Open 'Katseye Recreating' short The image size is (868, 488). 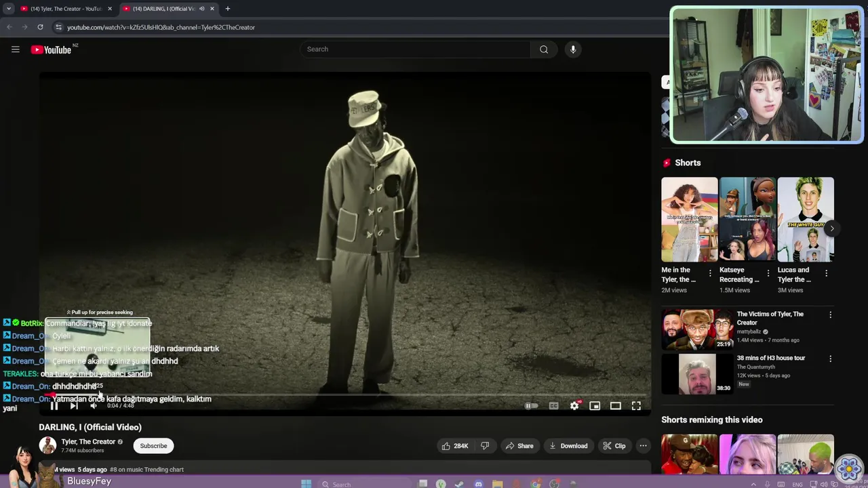click(748, 220)
